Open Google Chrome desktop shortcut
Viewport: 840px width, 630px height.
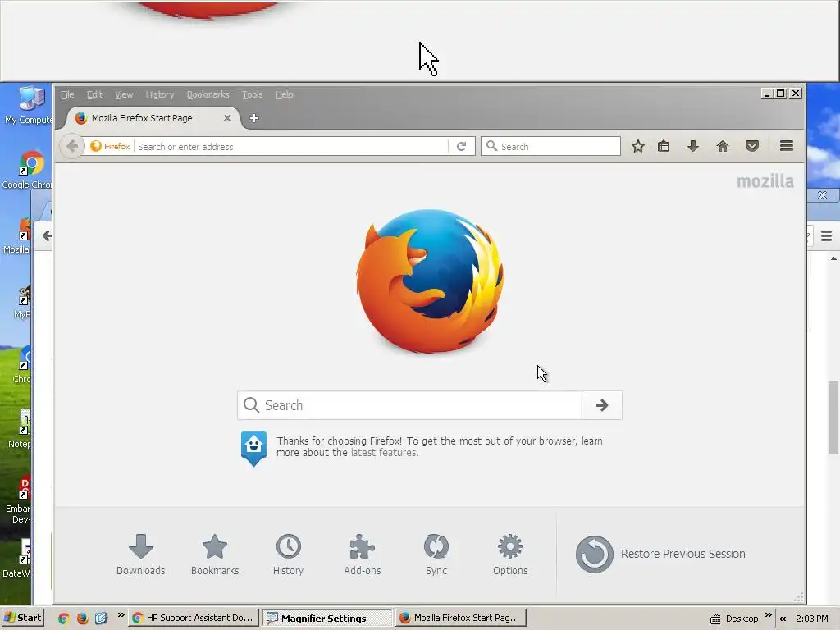point(28,171)
